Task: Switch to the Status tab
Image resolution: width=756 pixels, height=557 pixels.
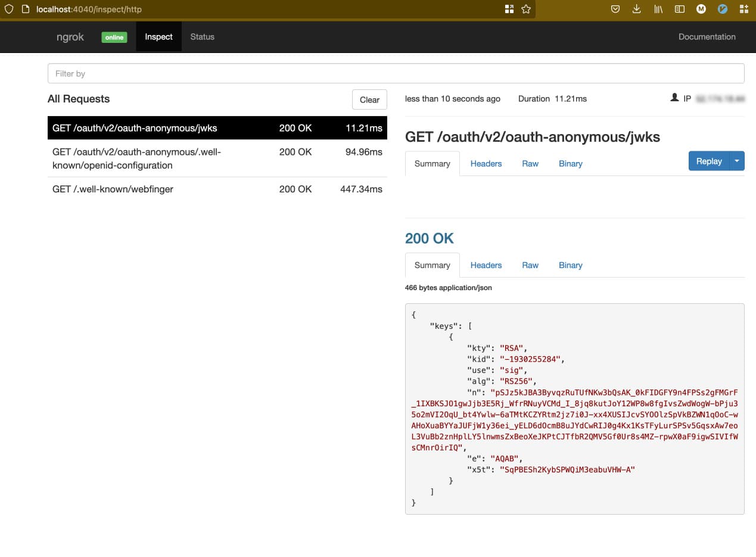Action: point(202,37)
